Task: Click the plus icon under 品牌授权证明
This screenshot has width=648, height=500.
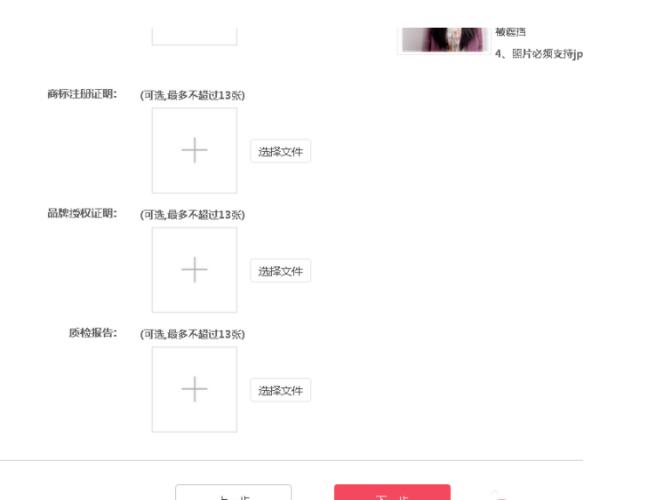Action: [194, 269]
